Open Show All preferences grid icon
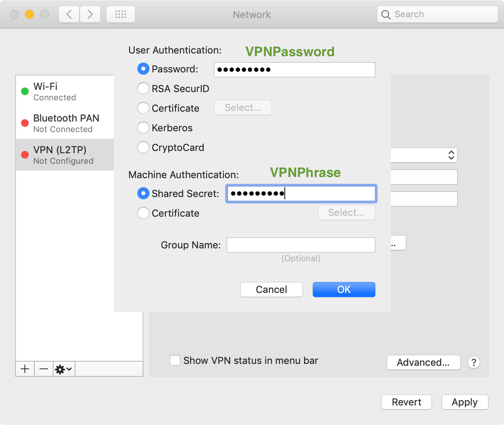 point(121,14)
